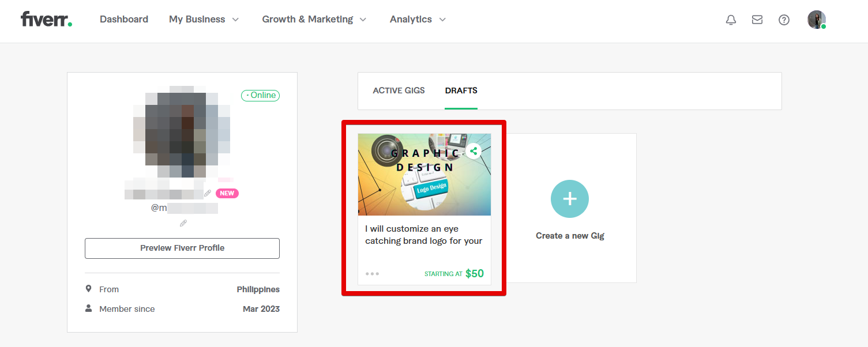Share the graphic design gig
The width and height of the screenshot is (868, 347).
tap(474, 151)
